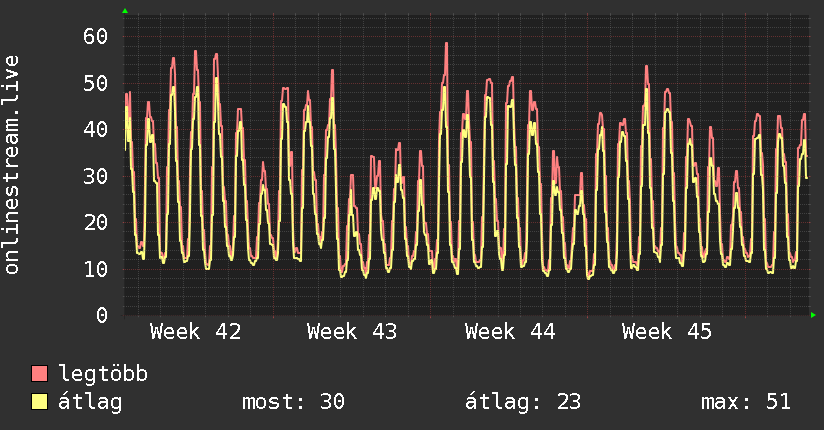This screenshot has width=824, height=430.
Task: Click the green arrow ending the x-axis
Action: click(x=813, y=315)
